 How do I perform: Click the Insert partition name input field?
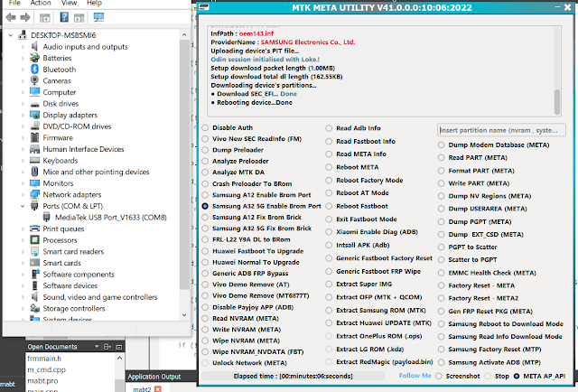coord(501,130)
